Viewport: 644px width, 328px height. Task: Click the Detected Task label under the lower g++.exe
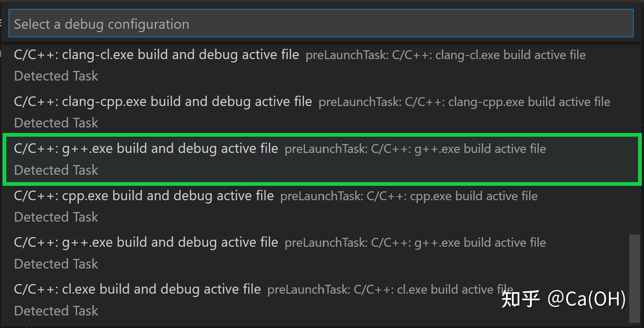click(x=56, y=264)
